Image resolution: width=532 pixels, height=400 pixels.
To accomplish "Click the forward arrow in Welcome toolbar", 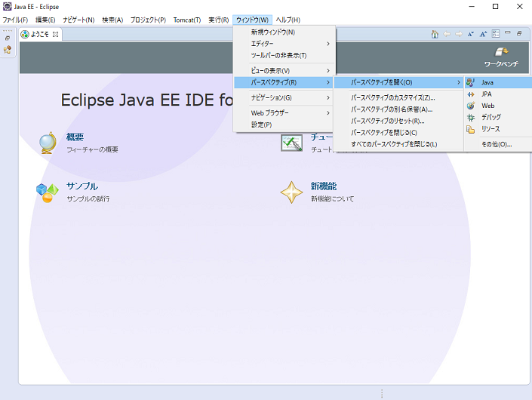I will point(459,34).
